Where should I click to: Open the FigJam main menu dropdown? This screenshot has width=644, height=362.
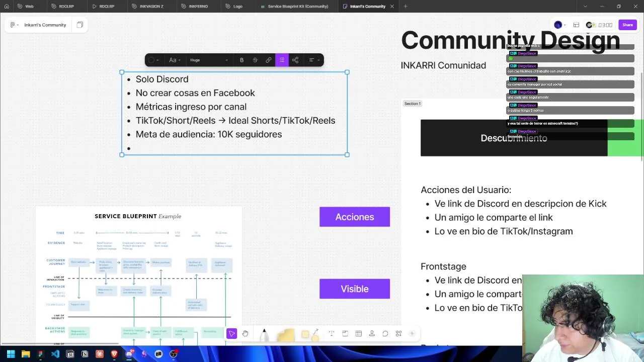14,25
